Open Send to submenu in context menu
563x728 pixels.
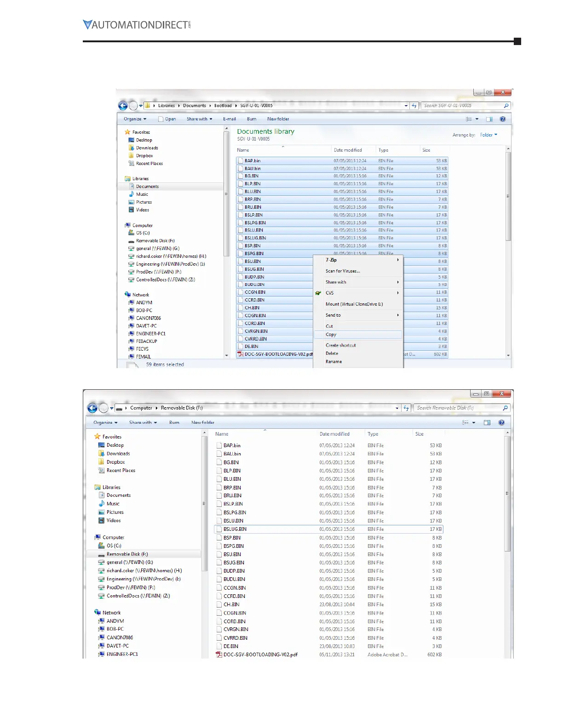[x=357, y=315]
